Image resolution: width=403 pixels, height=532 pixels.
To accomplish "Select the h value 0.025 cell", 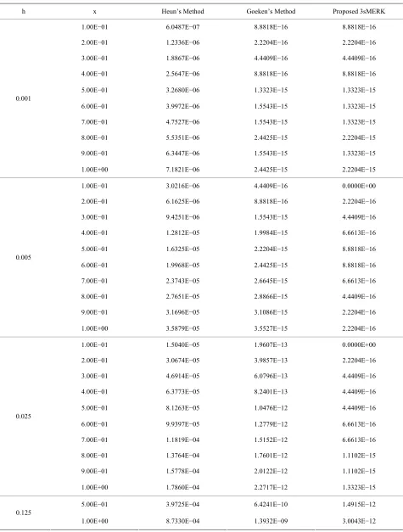I will [24, 417].
